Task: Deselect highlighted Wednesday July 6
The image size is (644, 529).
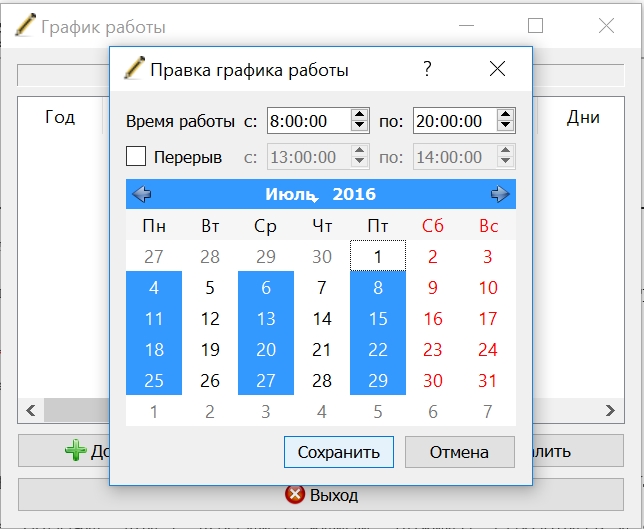Action: point(266,287)
